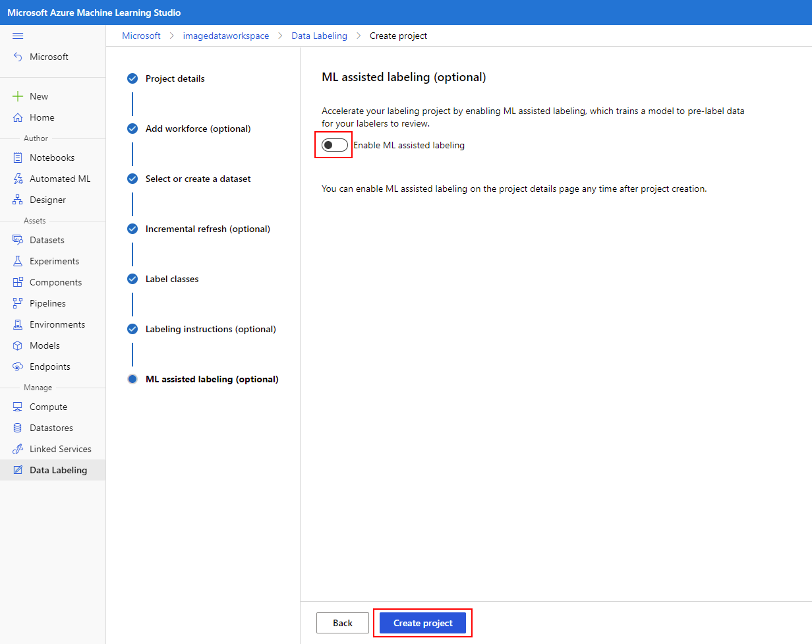Click the Data Labeling breadcrumb link
This screenshot has height=644, width=812.
[320, 36]
